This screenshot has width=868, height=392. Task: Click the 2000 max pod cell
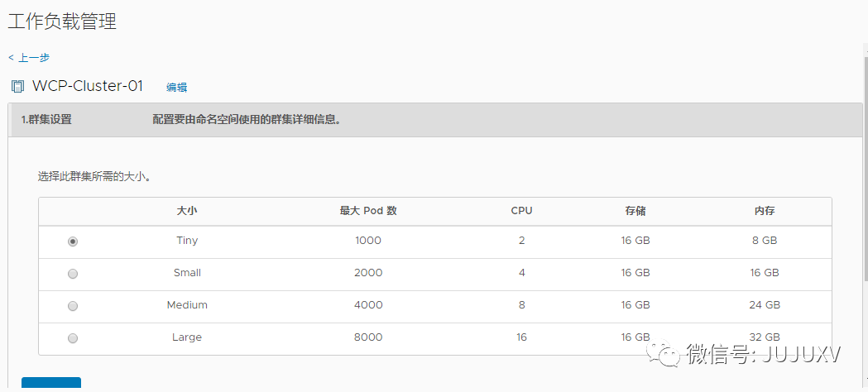368,273
